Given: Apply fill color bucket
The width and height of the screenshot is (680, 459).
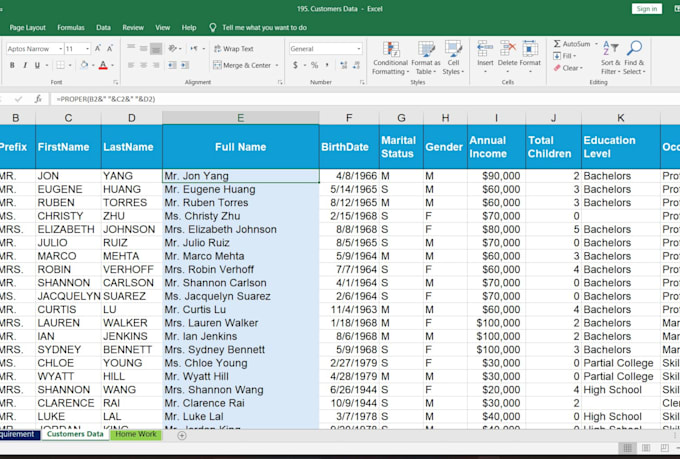Looking at the screenshot, I should (84, 65).
